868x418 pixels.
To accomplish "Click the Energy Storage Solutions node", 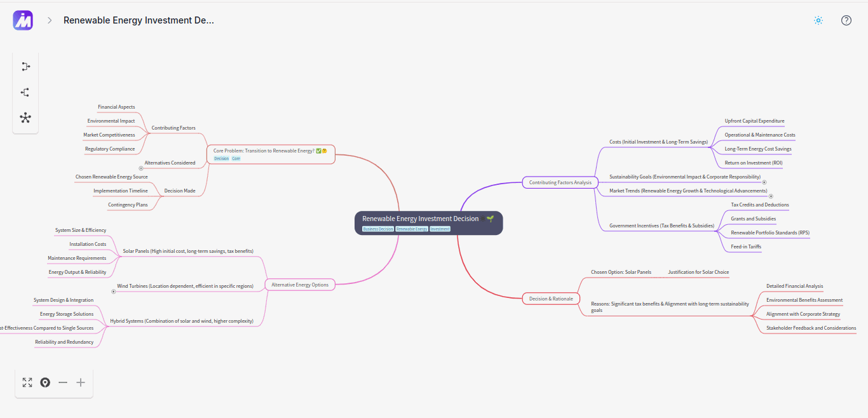I will coord(67,314).
